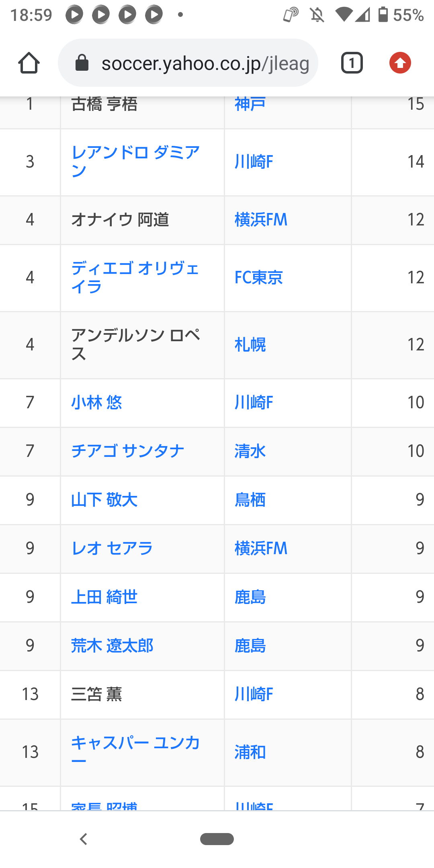Tap the home gesture pill
The image size is (434, 868).
(217, 839)
